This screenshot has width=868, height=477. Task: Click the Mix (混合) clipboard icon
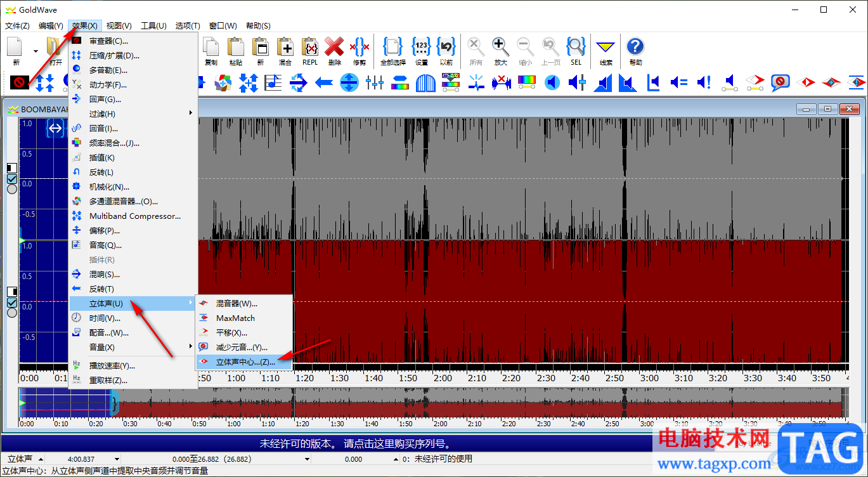(x=285, y=48)
